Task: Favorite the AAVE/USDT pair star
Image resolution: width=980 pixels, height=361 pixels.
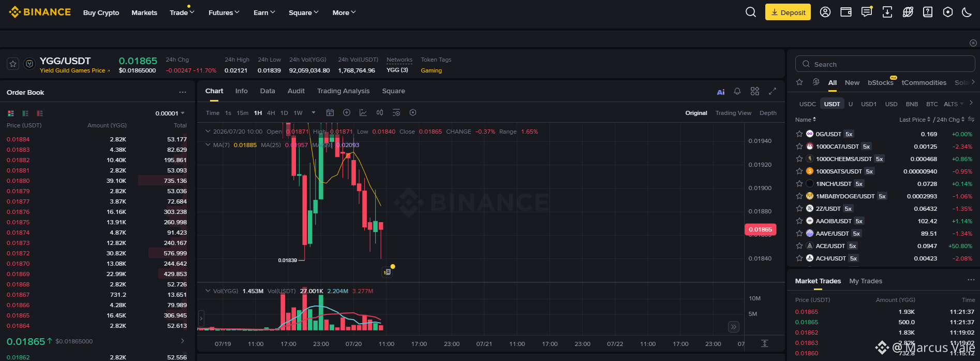Action: pos(799,233)
